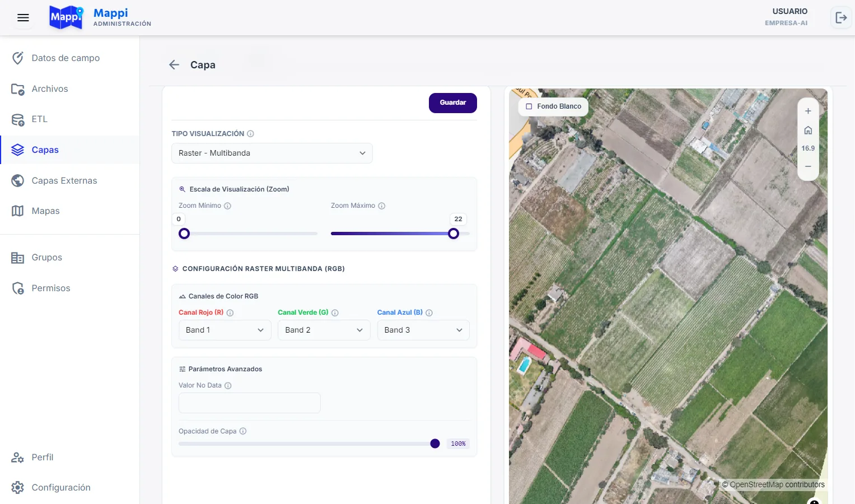Click the Parámetros Avanzados heading
The width and height of the screenshot is (855, 504).
coord(225,370)
